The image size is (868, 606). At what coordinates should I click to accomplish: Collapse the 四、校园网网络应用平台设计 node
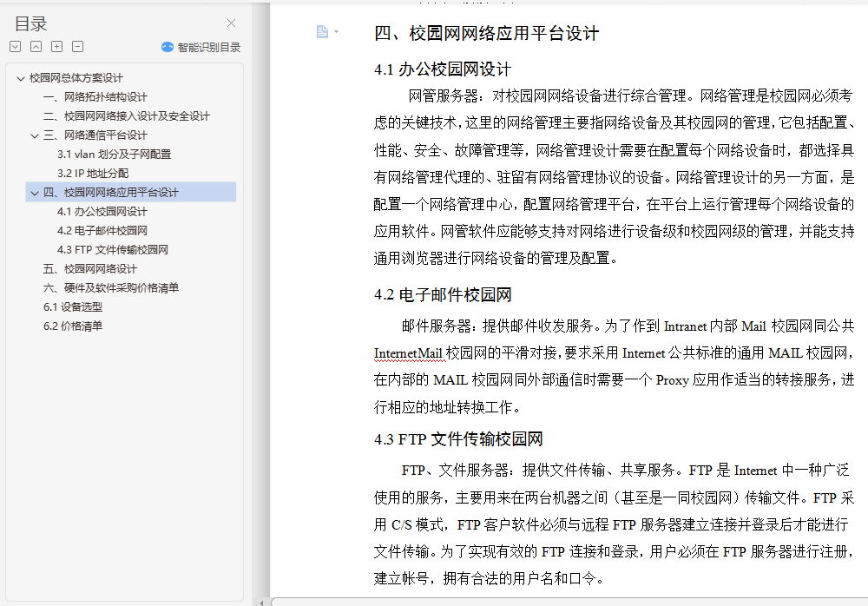pos(35,193)
